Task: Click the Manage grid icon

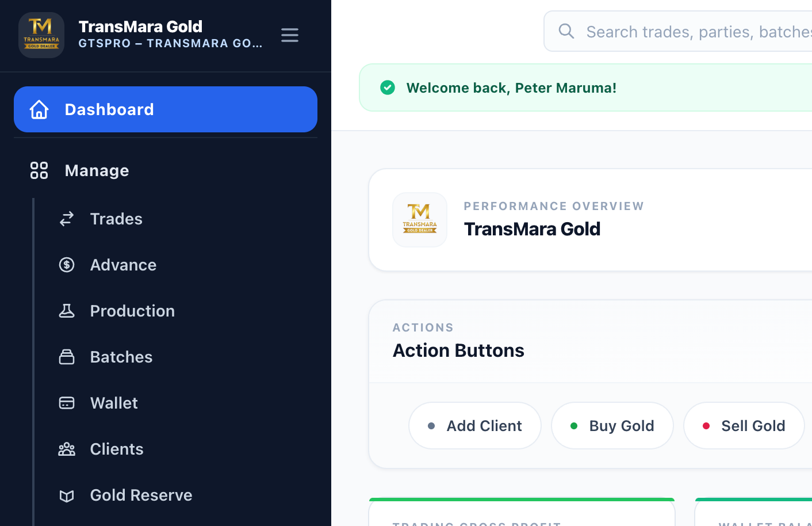Action: (39, 170)
